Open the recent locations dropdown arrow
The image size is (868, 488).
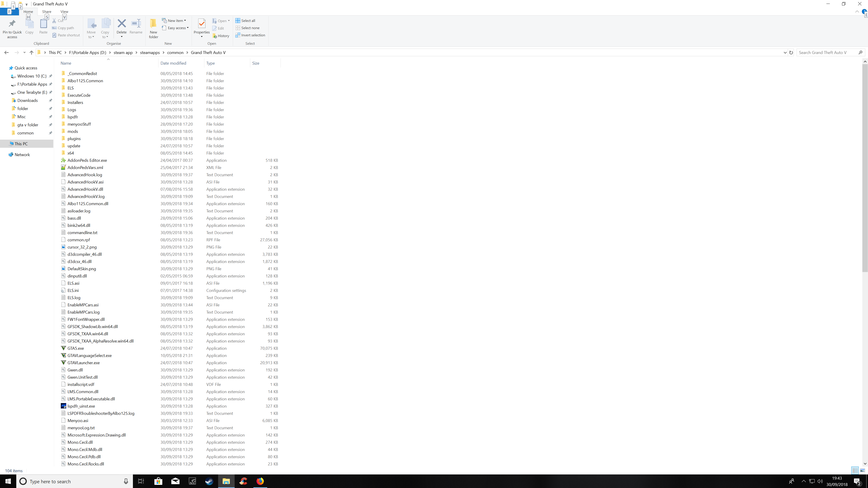[24, 53]
